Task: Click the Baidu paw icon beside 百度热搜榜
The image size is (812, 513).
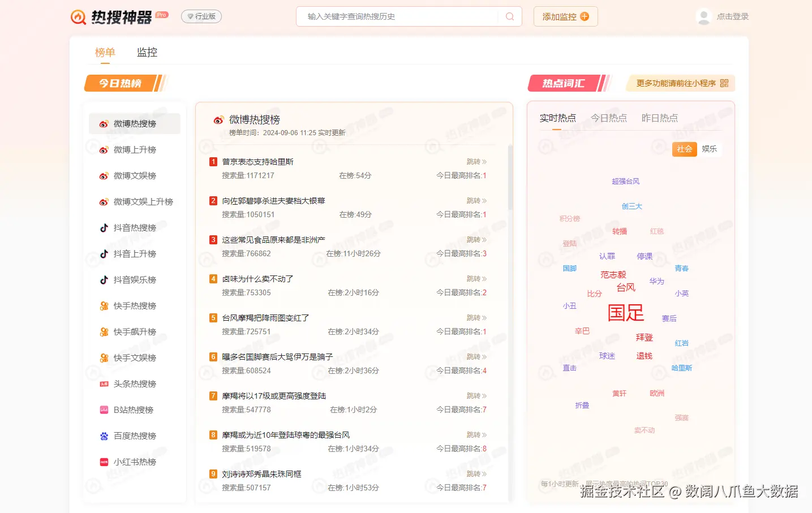Action: tap(104, 436)
